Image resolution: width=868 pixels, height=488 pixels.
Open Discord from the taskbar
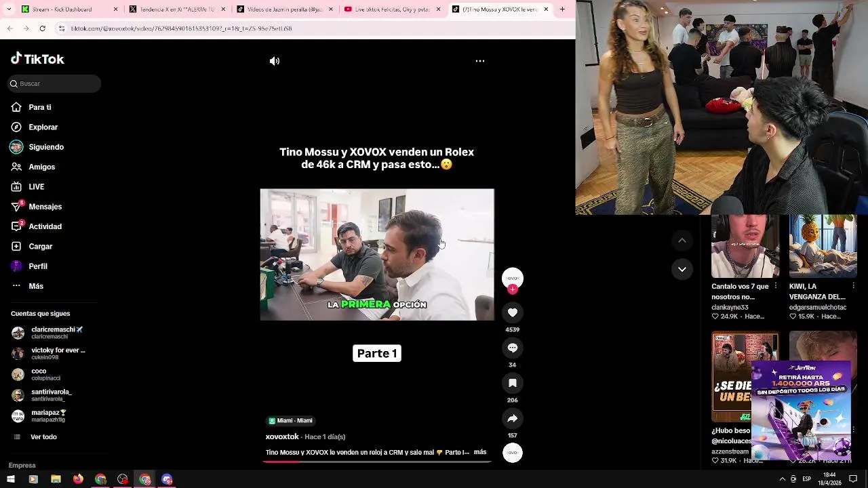pos(167,479)
